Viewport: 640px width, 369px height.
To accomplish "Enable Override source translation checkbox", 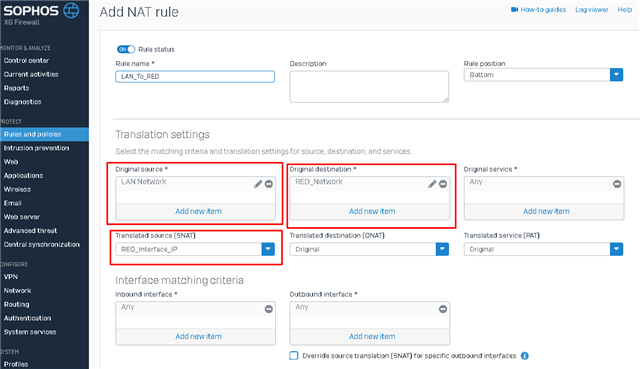I will (294, 356).
